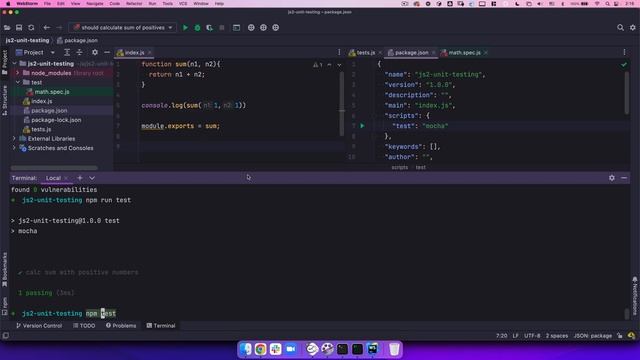The height and width of the screenshot is (360, 640).
Task: Click the Stop square toolbar button
Action: [222, 28]
